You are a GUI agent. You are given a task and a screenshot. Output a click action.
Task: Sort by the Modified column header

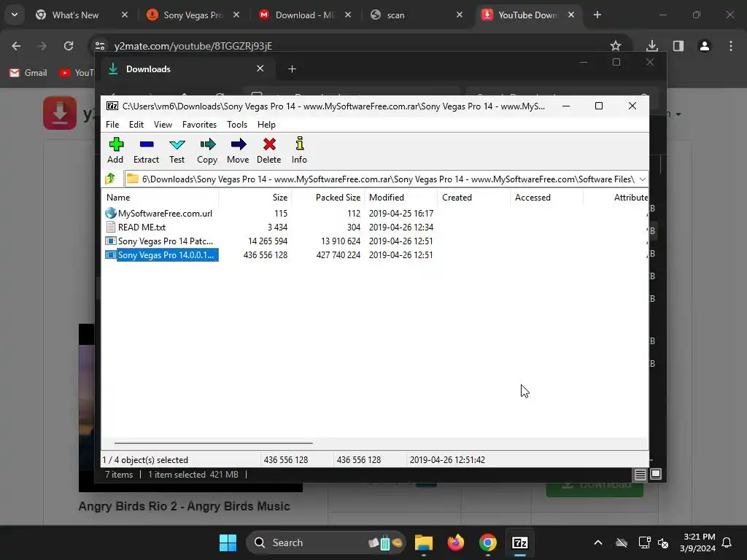(401, 197)
